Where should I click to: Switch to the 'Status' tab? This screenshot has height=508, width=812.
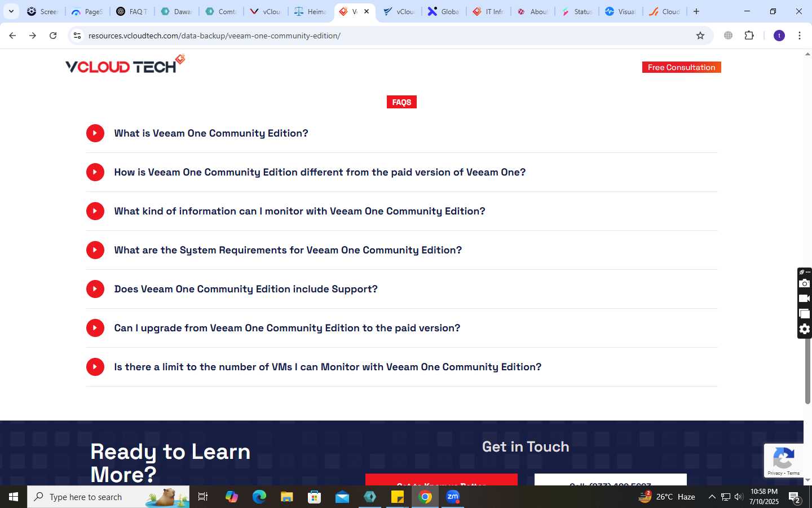577,11
